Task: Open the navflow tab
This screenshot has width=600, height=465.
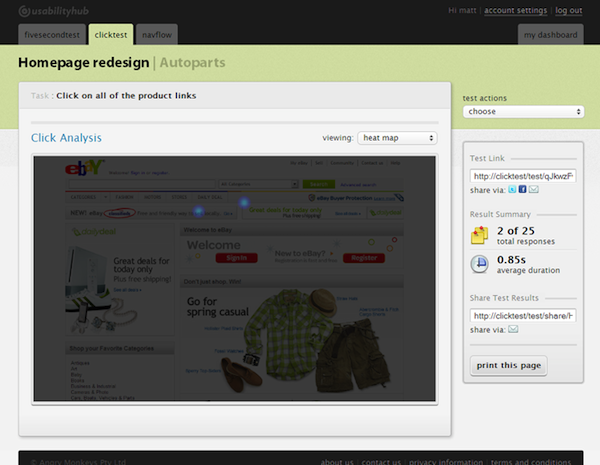Action: coord(157,35)
